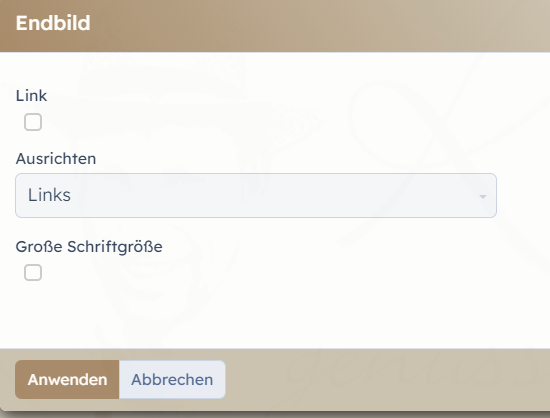Expand the alignment options showing Links

pyautogui.click(x=256, y=195)
